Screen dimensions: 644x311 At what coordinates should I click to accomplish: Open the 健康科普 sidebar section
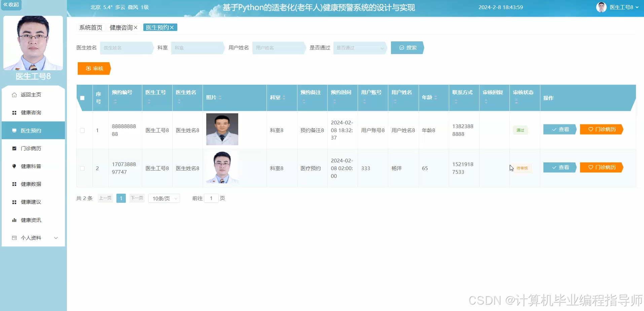tap(33, 166)
